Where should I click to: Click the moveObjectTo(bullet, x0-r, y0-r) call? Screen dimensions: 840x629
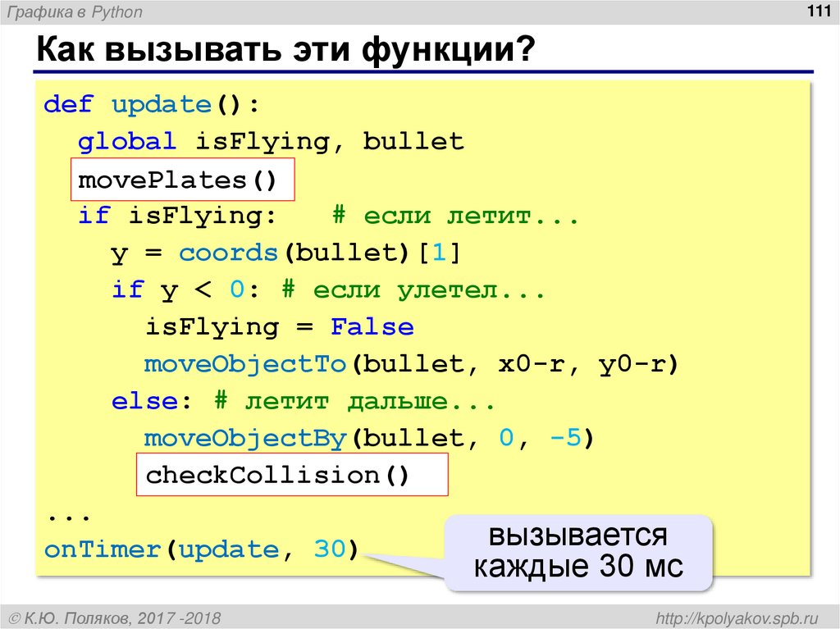(412, 364)
